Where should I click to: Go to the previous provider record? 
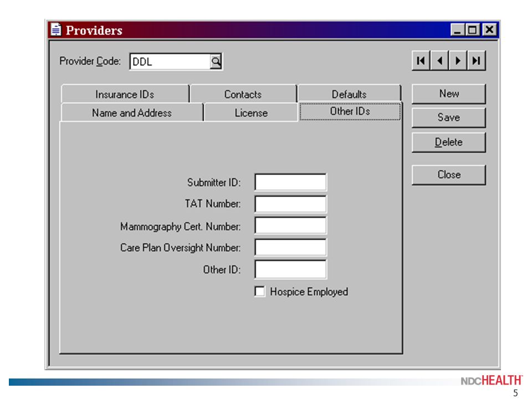coord(439,61)
